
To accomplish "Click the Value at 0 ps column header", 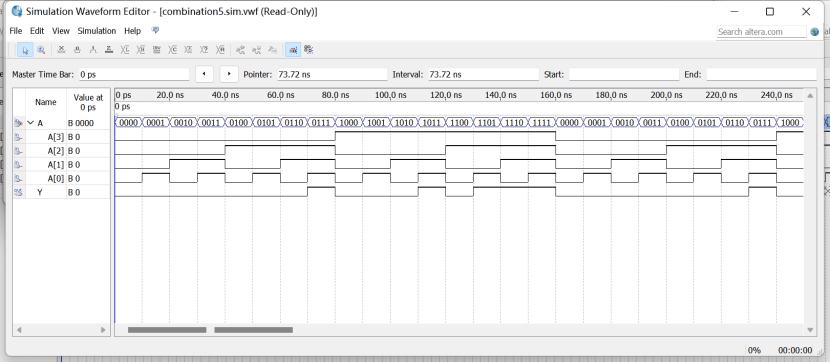I will (x=88, y=102).
